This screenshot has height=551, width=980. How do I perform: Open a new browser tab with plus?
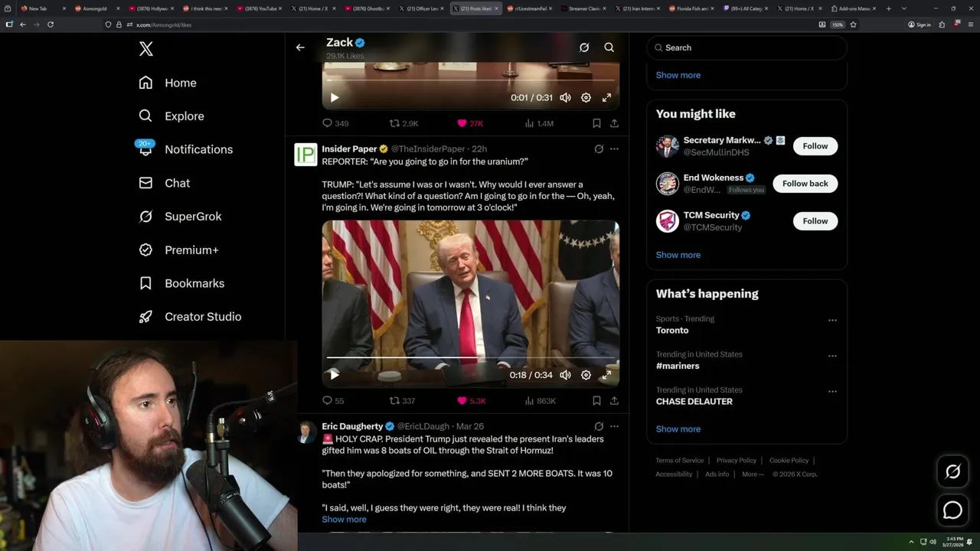coord(888,8)
